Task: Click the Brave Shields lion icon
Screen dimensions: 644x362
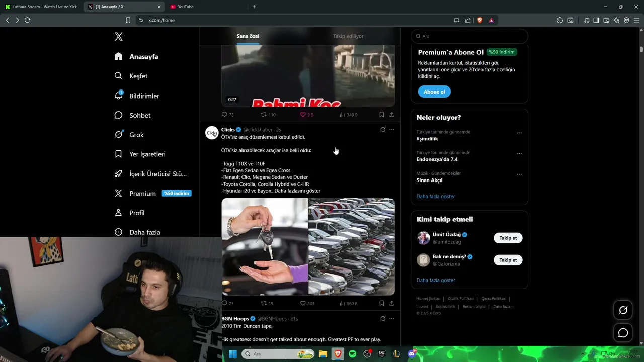Action: tap(480, 20)
